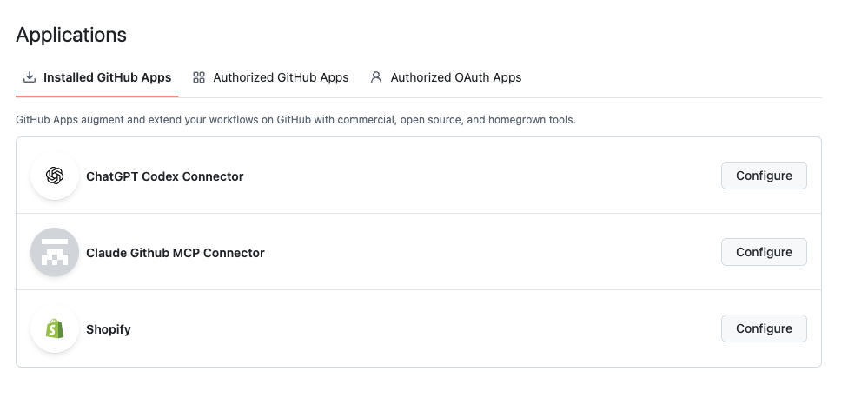This screenshot has height=398, width=868.
Task: Switch to the Authorized GitHub Apps tab
Action: 271,77
